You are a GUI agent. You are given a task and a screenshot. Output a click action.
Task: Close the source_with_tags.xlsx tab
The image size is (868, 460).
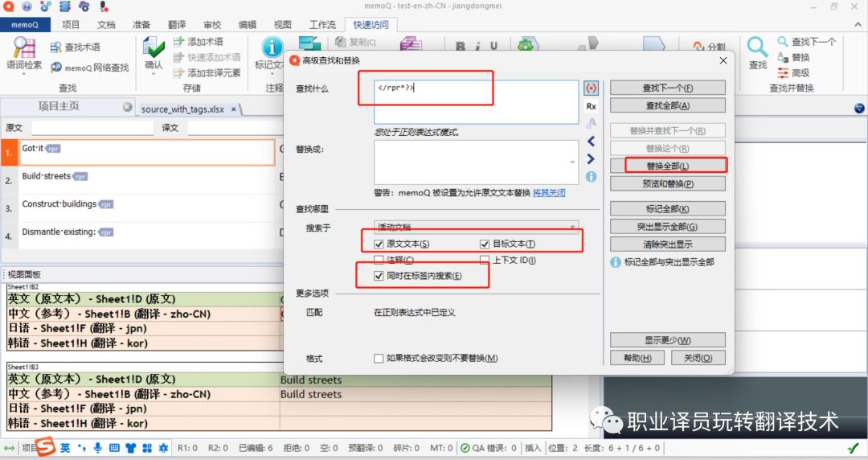point(234,109)
